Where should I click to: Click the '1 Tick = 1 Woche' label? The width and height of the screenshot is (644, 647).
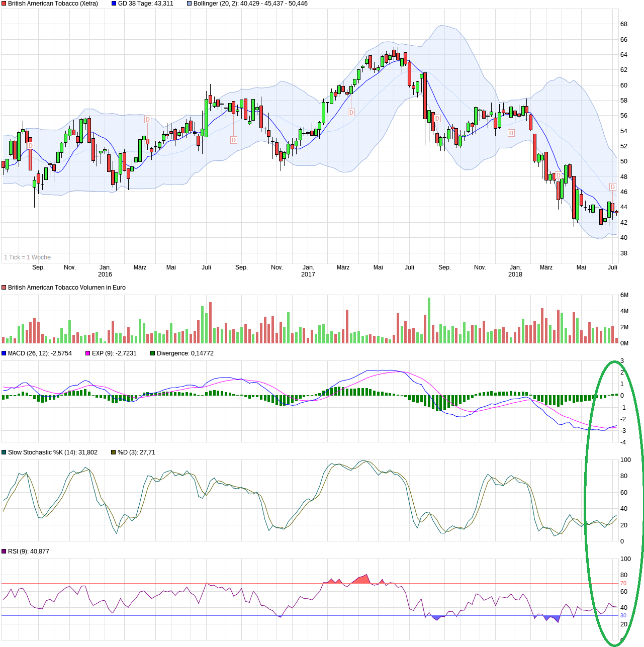(x=28, y=257)
